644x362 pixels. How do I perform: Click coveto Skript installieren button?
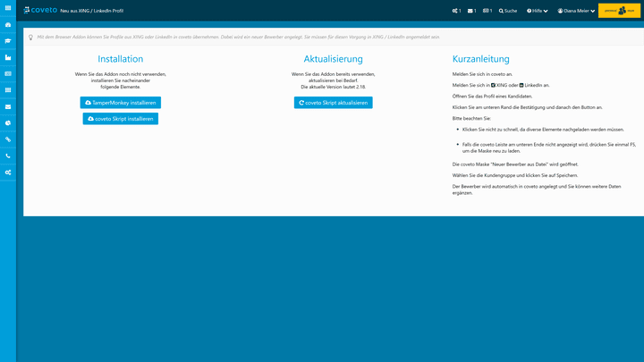pyautogui.click(x=121, y=119)
